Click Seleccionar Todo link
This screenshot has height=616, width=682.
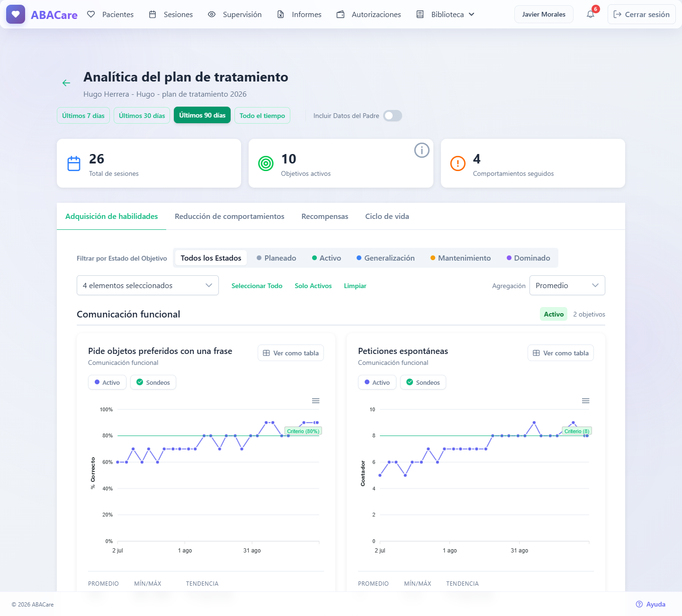[257, 286]
